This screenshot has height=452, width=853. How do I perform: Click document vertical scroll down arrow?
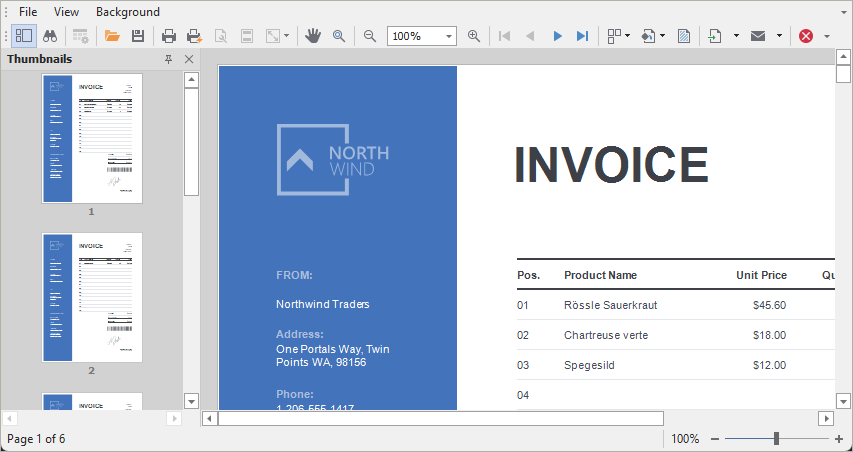[843, 402]
